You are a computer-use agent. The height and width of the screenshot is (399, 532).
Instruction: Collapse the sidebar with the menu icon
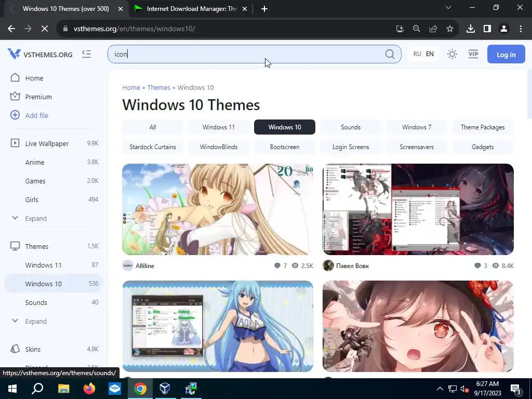click(87, 54)
